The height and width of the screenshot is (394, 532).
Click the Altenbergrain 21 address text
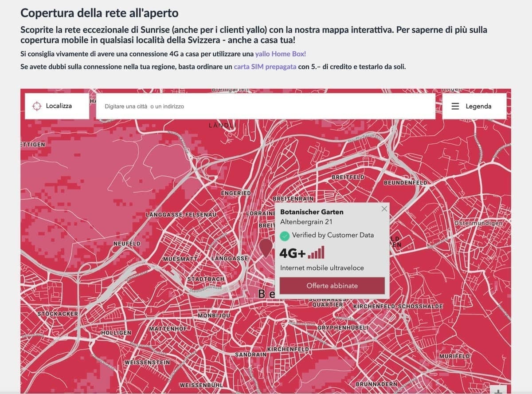pyautogui.click(x=306, y=222)
